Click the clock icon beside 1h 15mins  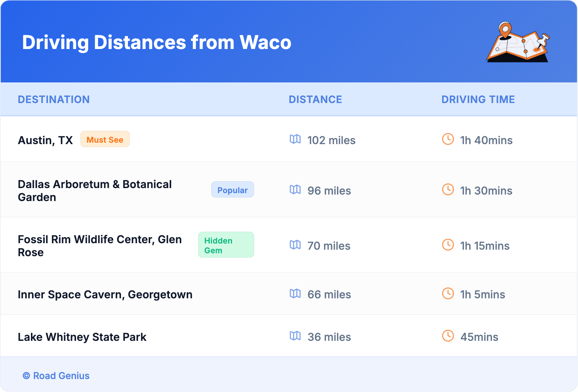448,245
